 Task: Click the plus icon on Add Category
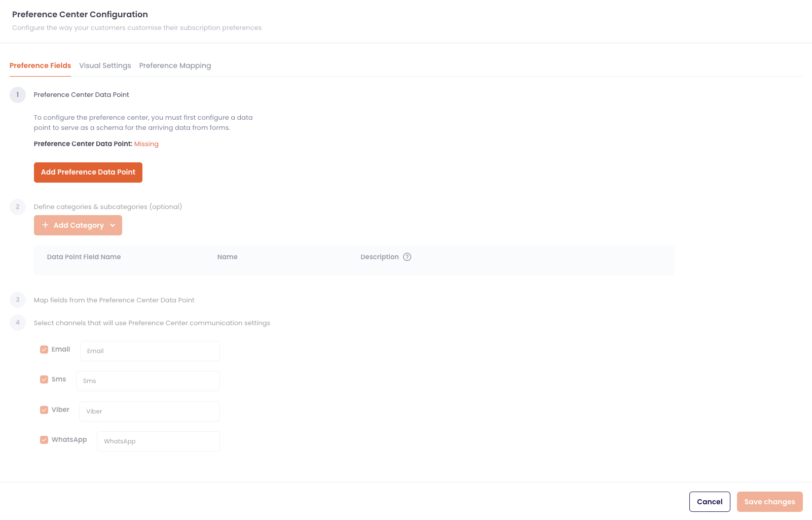[45, 225]
